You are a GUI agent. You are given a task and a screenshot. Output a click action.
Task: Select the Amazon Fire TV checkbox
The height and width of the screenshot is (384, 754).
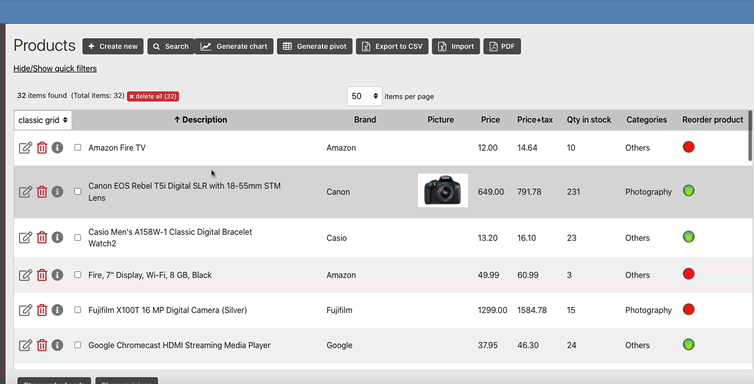tap(77, 148)
